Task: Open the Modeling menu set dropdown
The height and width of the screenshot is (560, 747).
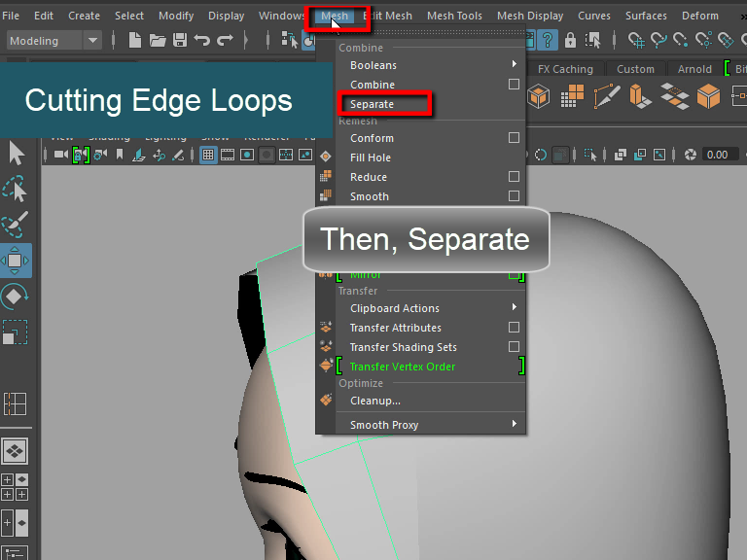Action: [53, 40]
